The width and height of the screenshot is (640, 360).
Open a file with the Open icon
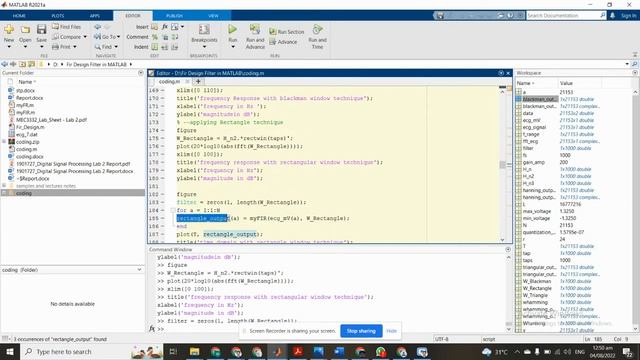click(x=25, y=29)
